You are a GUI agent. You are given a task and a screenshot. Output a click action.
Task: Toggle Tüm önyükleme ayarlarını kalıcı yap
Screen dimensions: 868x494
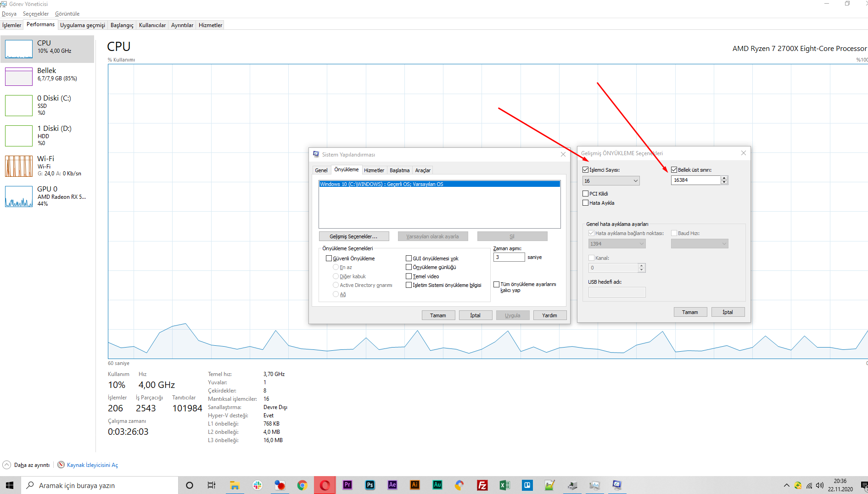(496, 285)
